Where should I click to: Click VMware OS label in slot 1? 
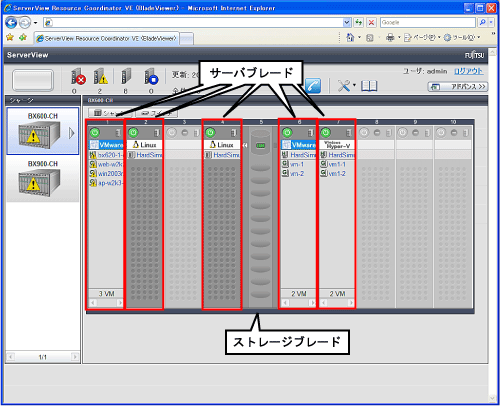[107, 145]
